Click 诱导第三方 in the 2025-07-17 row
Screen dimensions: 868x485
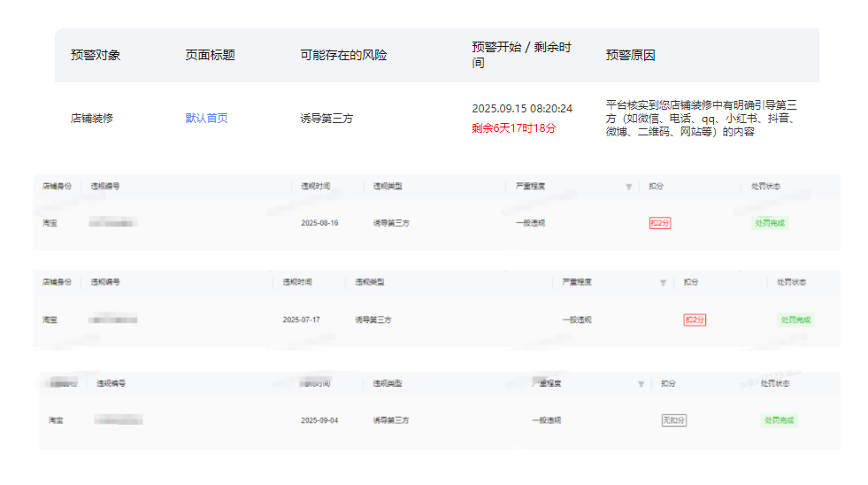(373, 320)
